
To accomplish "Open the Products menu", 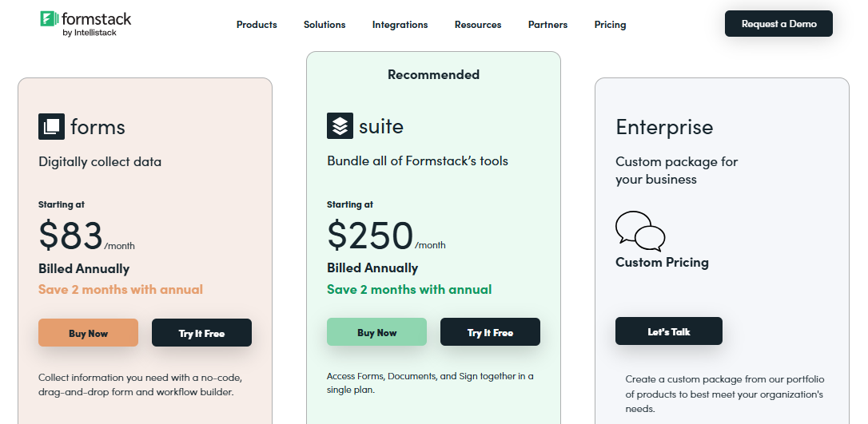I will click(257, 25).
